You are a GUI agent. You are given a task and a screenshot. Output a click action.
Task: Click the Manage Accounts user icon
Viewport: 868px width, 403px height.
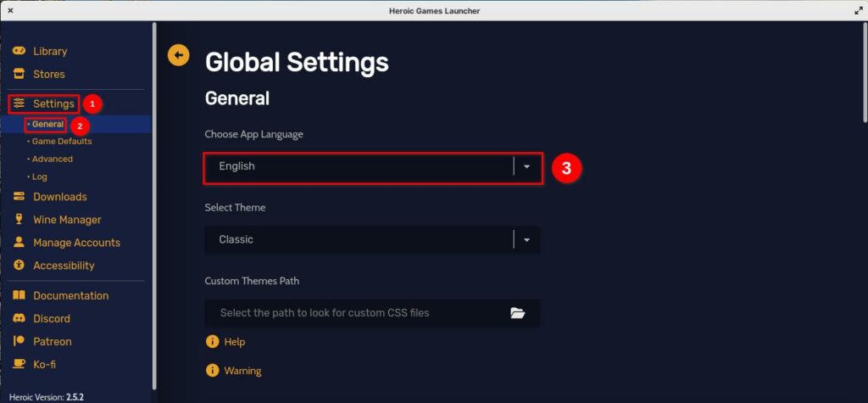(19, 243)
